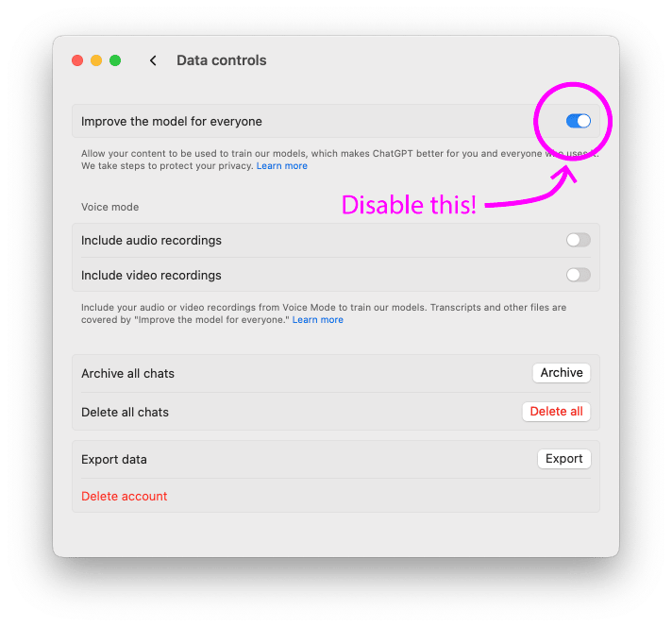
Task: Click the Export button
Action: click(x=564, y=459)
